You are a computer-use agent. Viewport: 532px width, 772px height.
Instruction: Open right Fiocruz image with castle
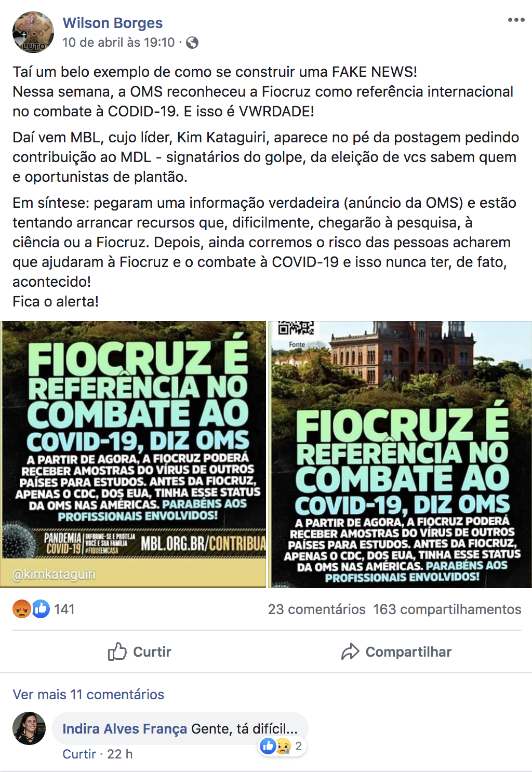[x=400, y=455]
